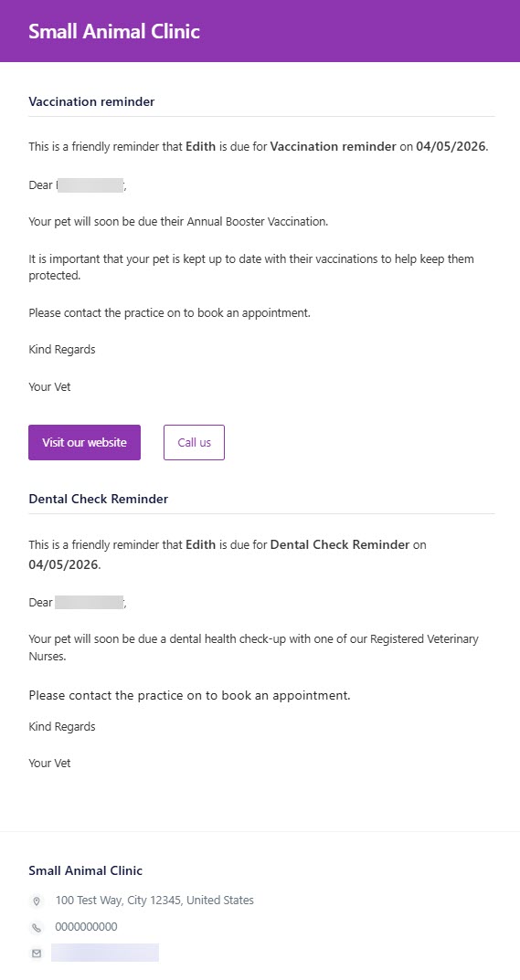Click the Annual Booster Vaccination sentence
Viewport: 520px width, 980px height.
pyautogui.click(x=178, y=221)
